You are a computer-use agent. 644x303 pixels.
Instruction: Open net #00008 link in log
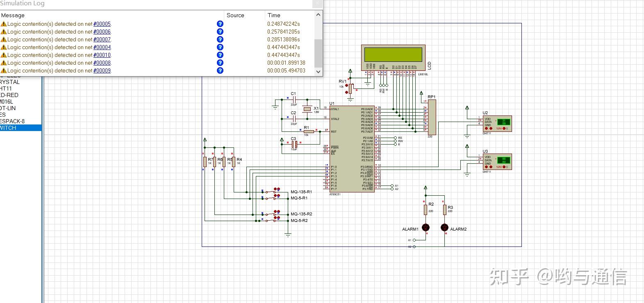pos(102,63)
